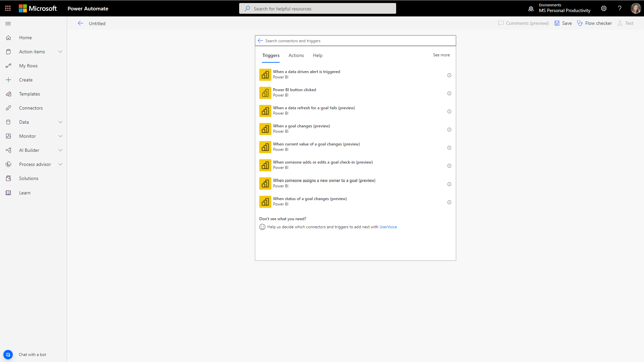Click See more triggers button
The image size is (644, 362).
441,55
